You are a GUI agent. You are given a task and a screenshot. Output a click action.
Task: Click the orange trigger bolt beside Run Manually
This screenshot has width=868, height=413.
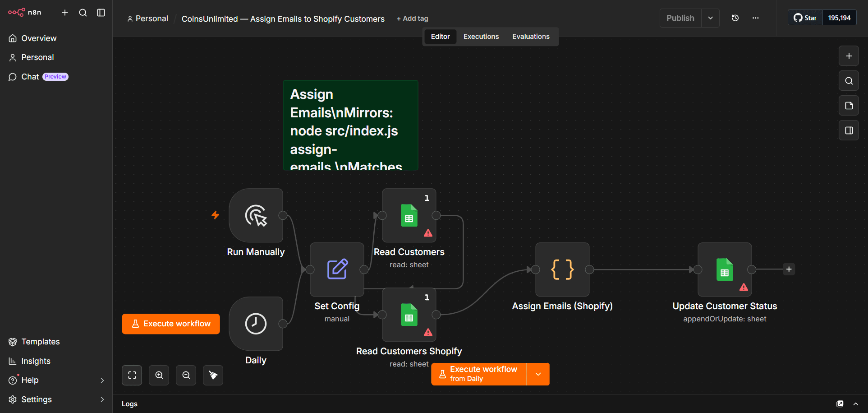(x=215, y=215)
